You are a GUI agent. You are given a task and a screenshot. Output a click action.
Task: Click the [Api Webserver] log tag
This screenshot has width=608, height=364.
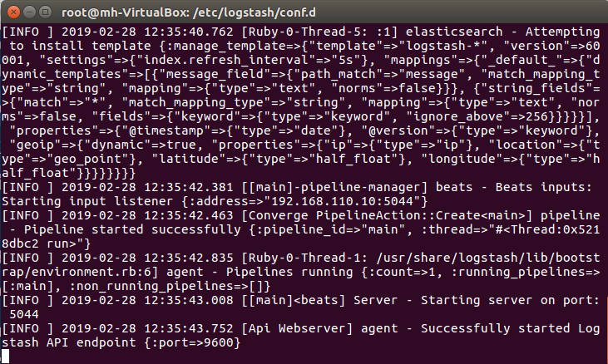click(297, 328)
